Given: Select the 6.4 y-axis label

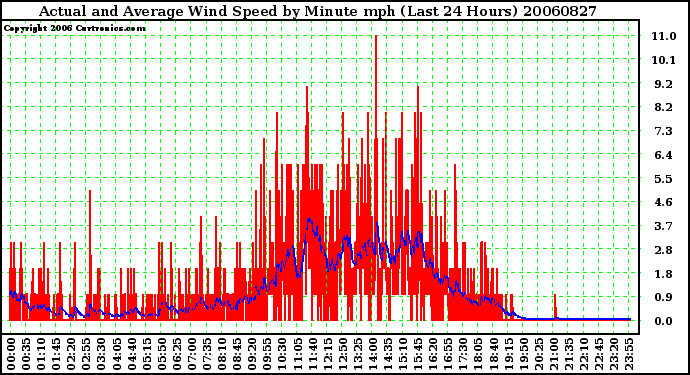Looking at the screenshot, I should (x=664, y=155).
